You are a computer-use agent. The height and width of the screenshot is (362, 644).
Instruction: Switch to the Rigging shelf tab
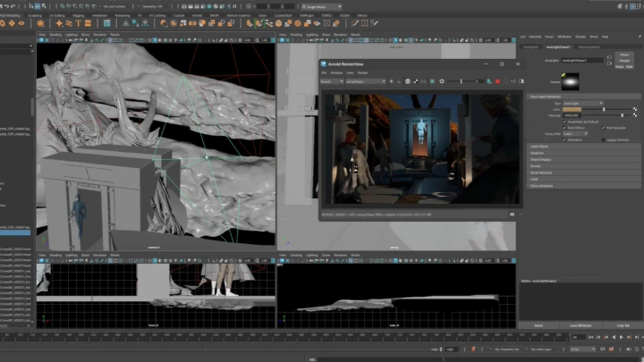point(78,15)
